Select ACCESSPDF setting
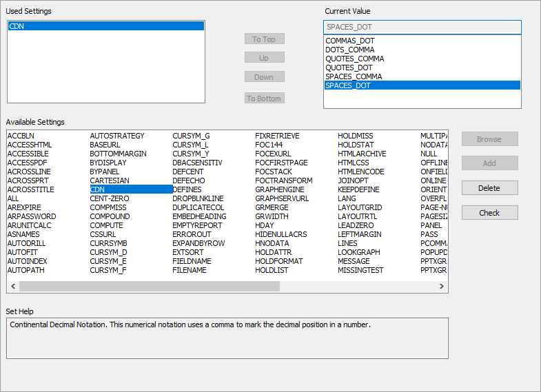The height and width of the screenshot is (392, 541). [x=28, y=163]
